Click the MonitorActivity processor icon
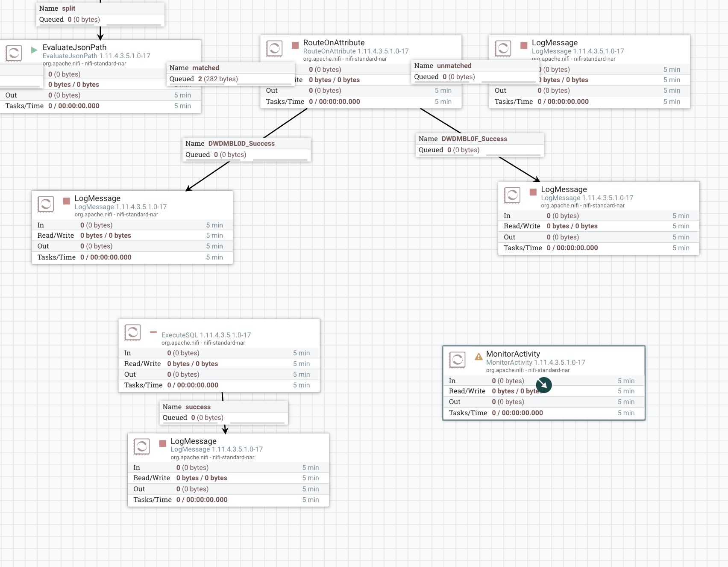Viewport: 728px width, 567px height. pyautogui.click(x=457, y=360)
